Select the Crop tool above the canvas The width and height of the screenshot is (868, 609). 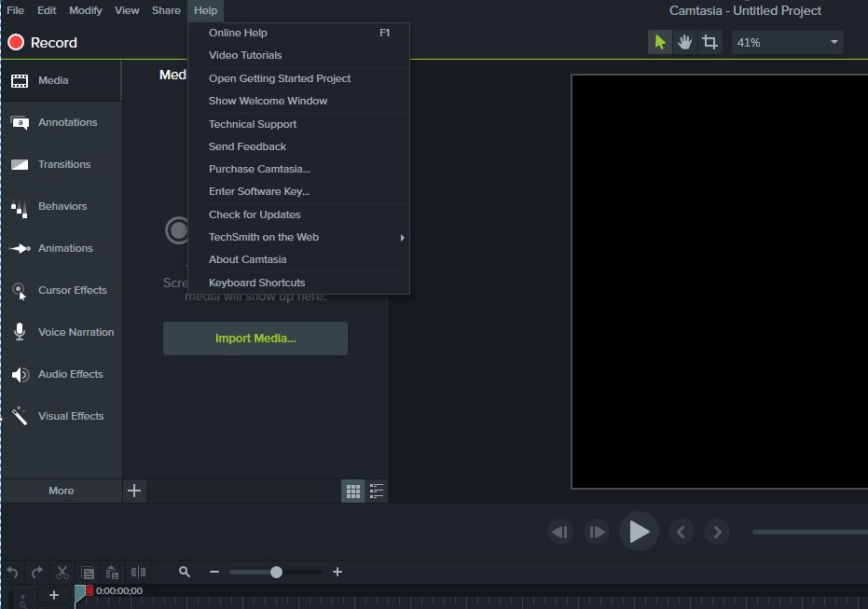click(710, 42)
